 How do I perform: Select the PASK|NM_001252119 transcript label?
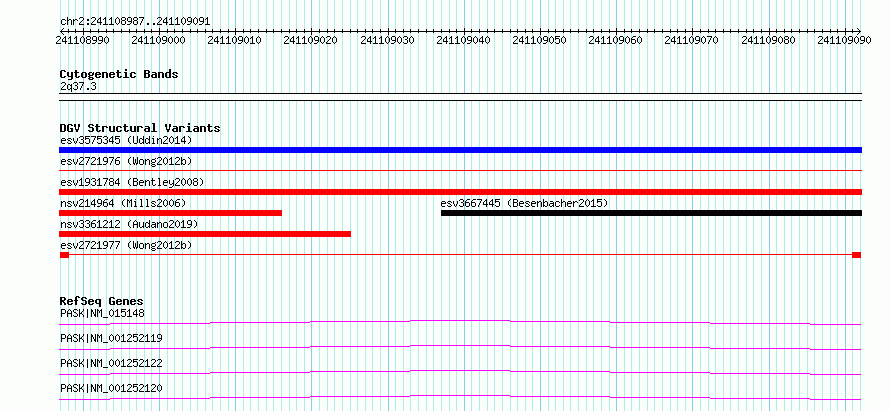[x=111, y=338]
